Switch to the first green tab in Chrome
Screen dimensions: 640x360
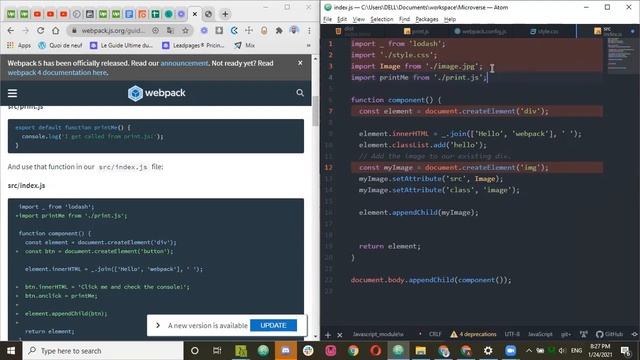tap(11, 14)
